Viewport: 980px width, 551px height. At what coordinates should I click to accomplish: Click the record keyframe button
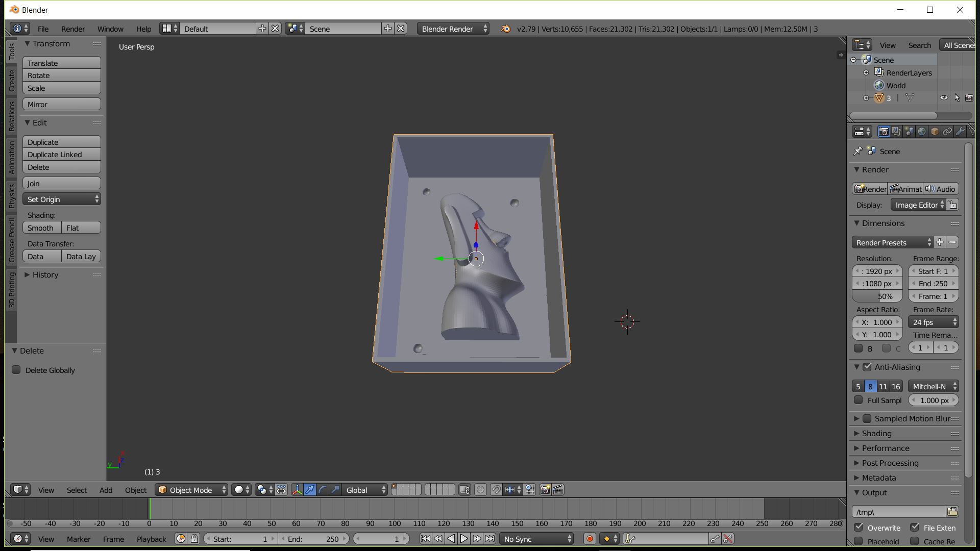(x=590, y=539)
